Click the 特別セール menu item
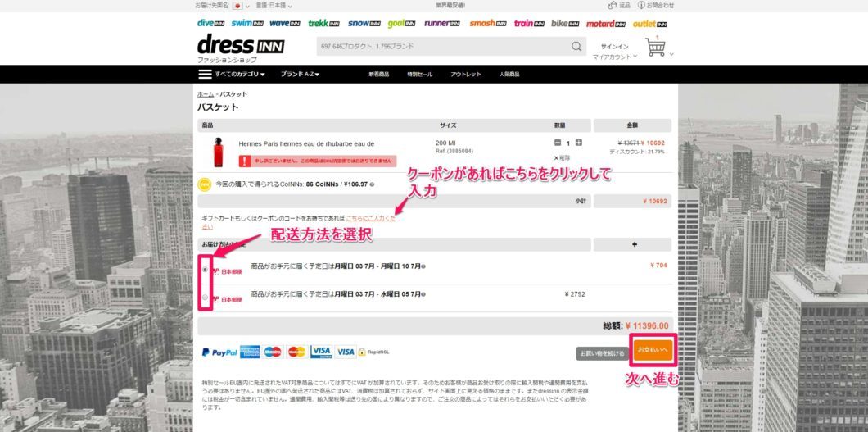The height and width of the screenshot is (432, 868). (419, 75)
